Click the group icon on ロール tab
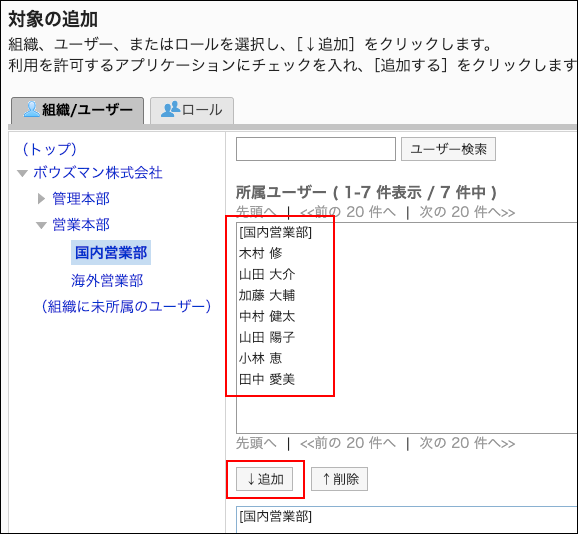 coord(170,109)
